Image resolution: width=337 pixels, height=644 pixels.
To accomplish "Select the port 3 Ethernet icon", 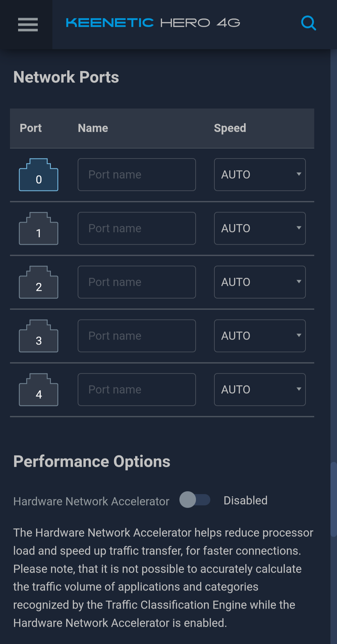I will pyautogui.click(x=39, y=336).
